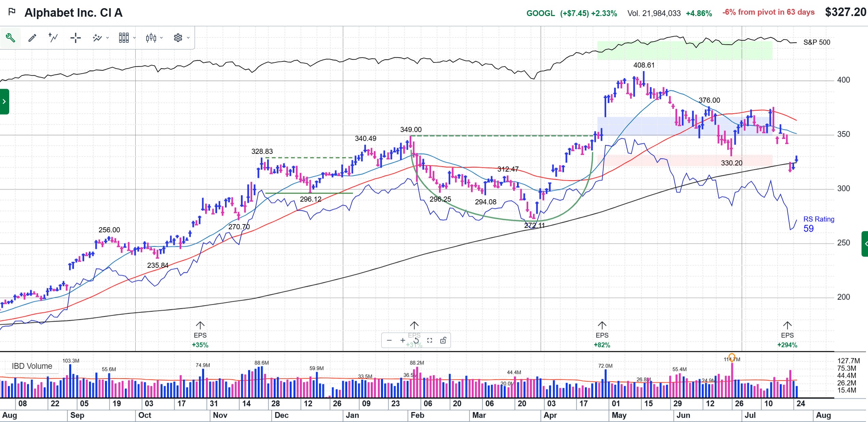Zoom out with the minus button
Viewport: 868px width, 422px height.
point(389,340)
